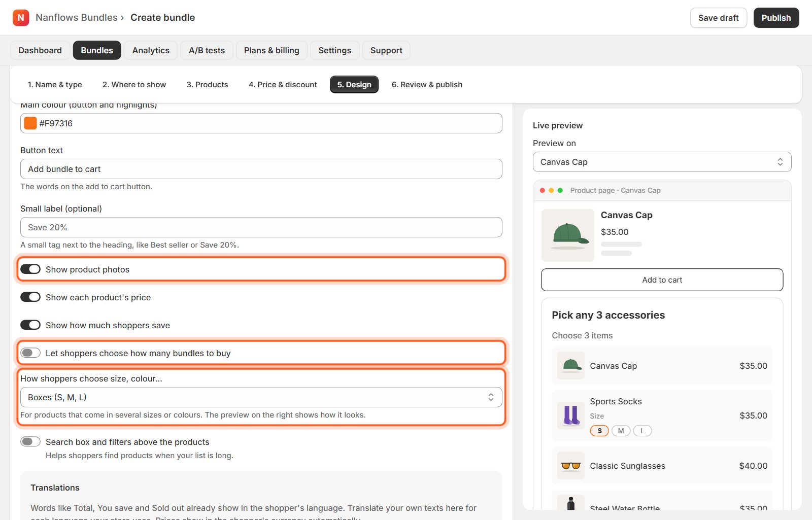The height and width of the screenshot is (520, 812).
Task: Toggle Show product photos switch
Action: click(30, 269)
